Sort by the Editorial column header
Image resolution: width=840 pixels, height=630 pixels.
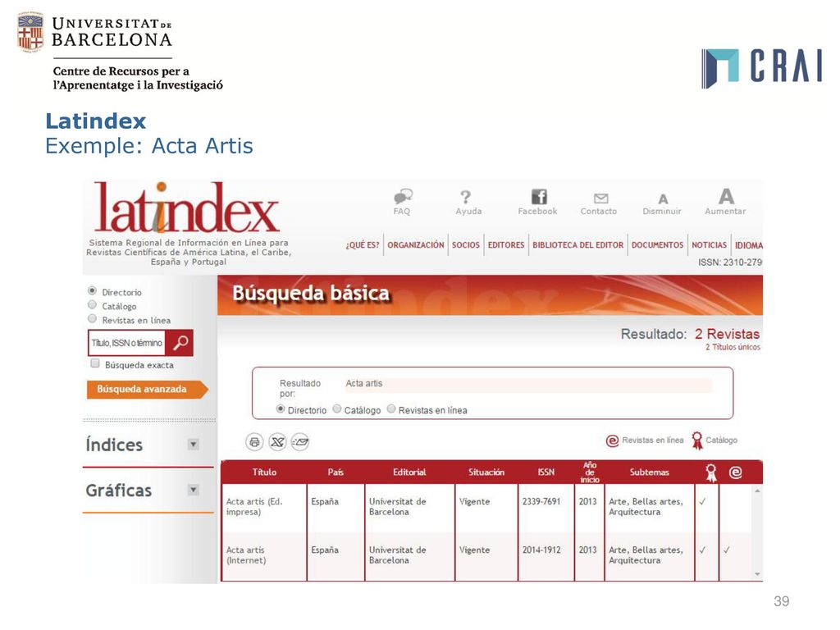click(x=409, y=472)
